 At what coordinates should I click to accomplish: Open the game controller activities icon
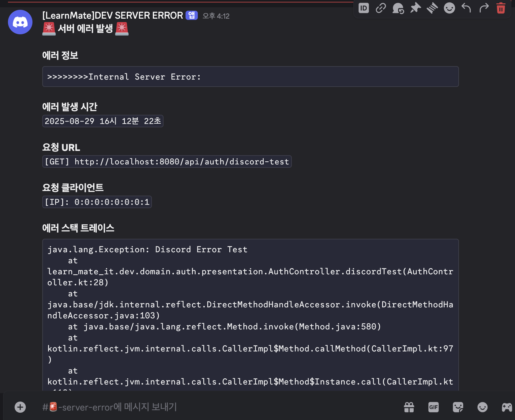click(507, 407)
